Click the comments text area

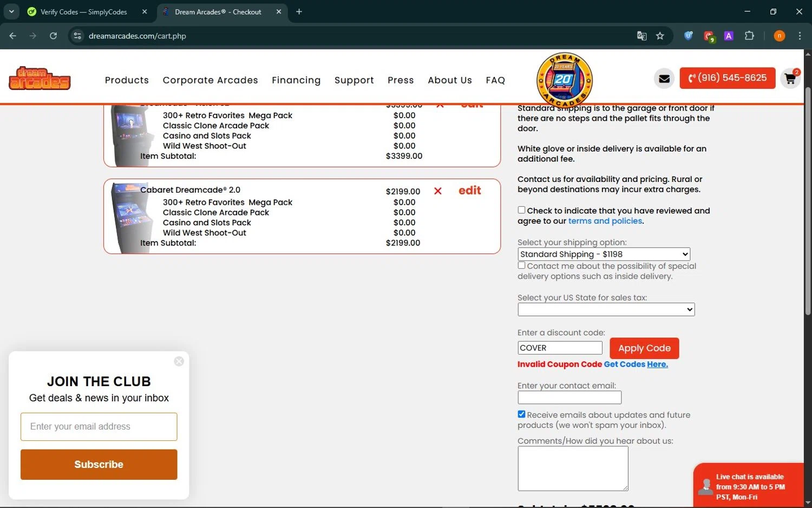573,468
